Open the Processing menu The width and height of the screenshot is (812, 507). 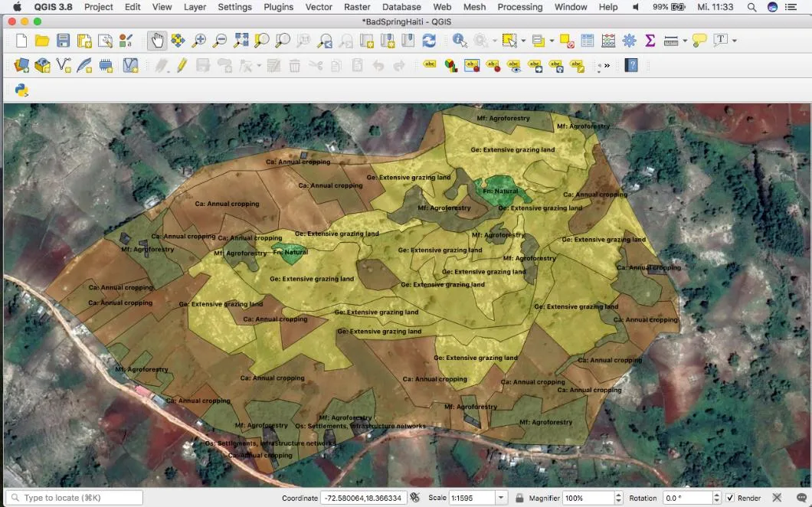[519, 7]
